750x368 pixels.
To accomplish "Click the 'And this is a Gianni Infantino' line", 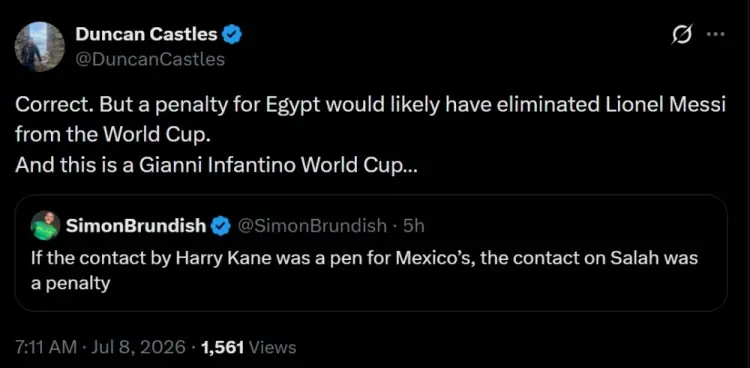I will 217,165.
